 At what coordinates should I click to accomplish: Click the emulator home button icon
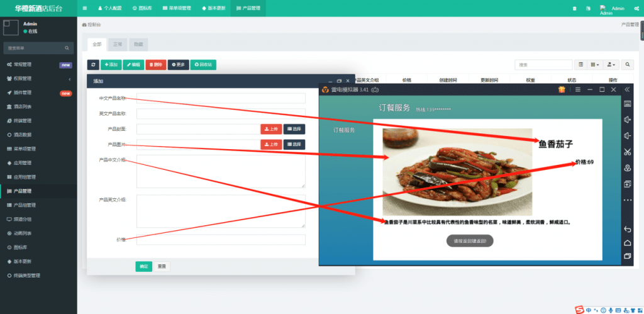(x=627, y=243)
